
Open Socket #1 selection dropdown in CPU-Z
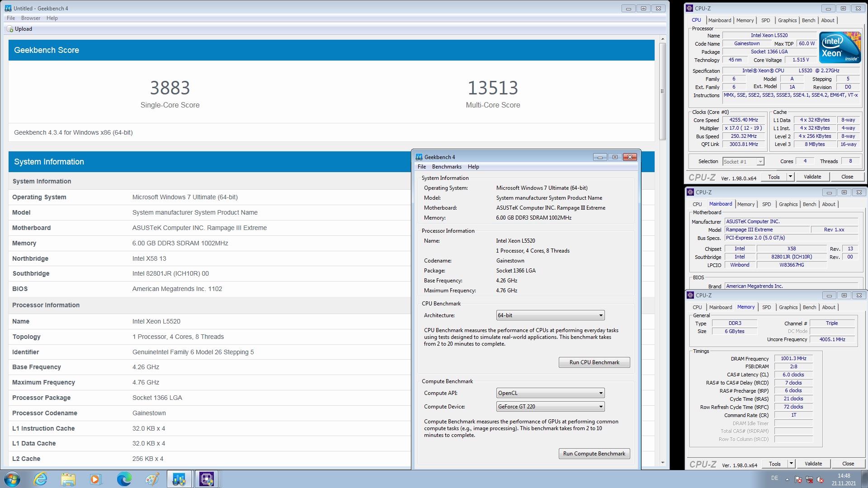point(743,162)
